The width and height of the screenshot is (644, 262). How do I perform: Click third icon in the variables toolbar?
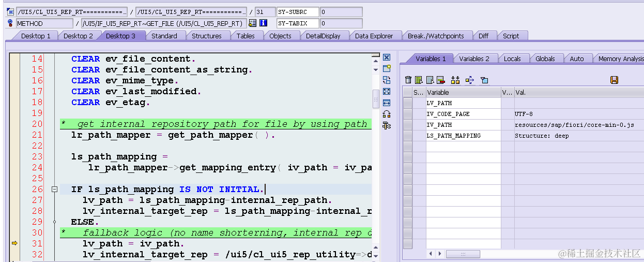tap(430, 80)
